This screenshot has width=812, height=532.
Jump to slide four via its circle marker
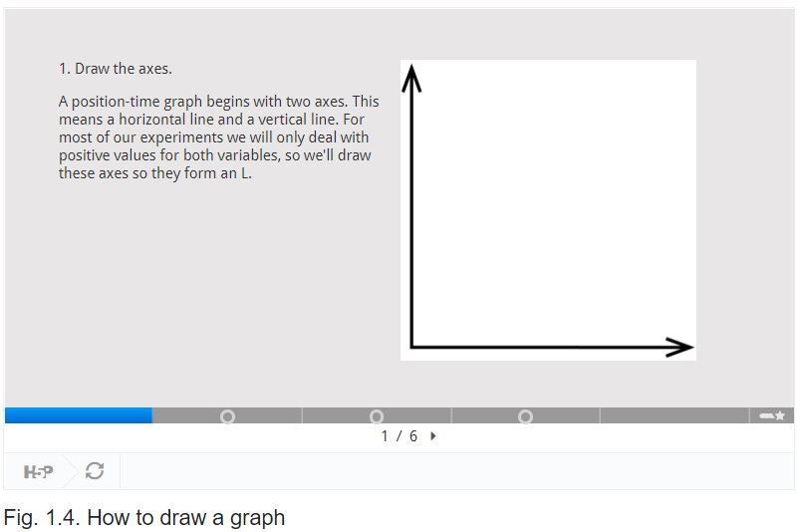526,416
